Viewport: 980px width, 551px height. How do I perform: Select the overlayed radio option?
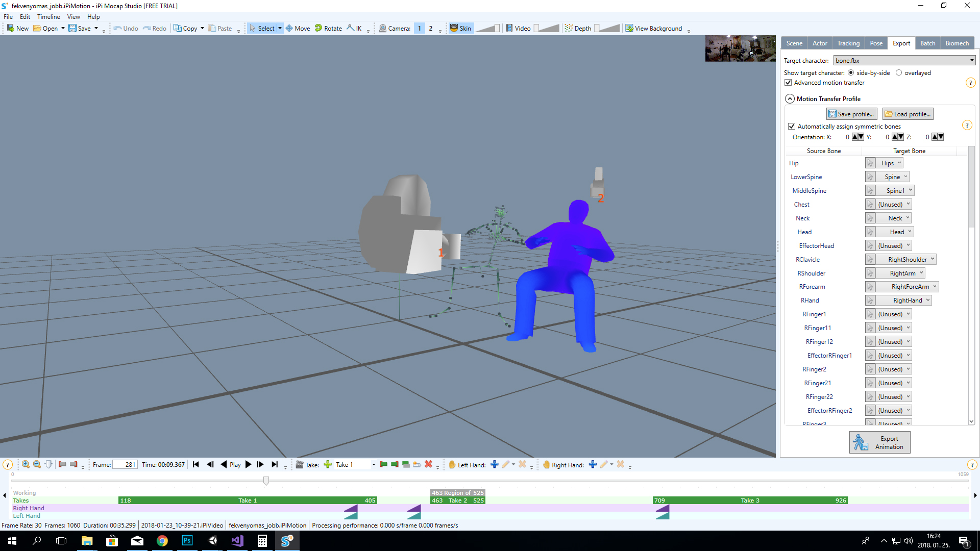pyautogui.click(x=899, y=73)
